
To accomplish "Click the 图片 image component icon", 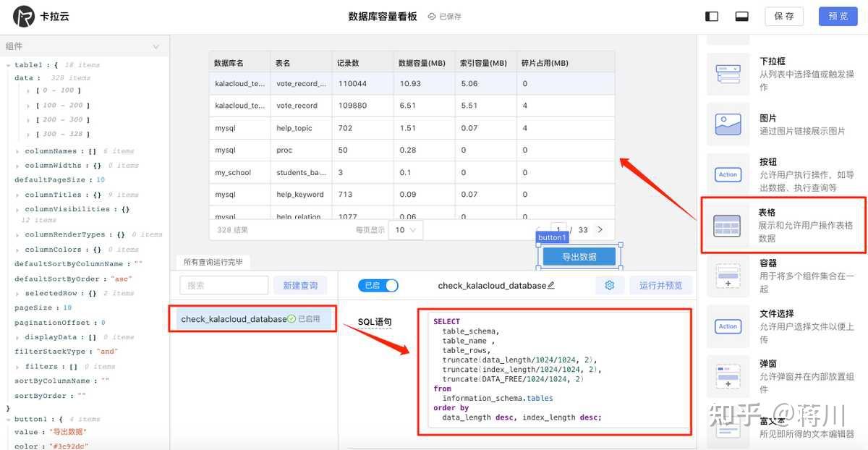I will [x=728, y=124].
